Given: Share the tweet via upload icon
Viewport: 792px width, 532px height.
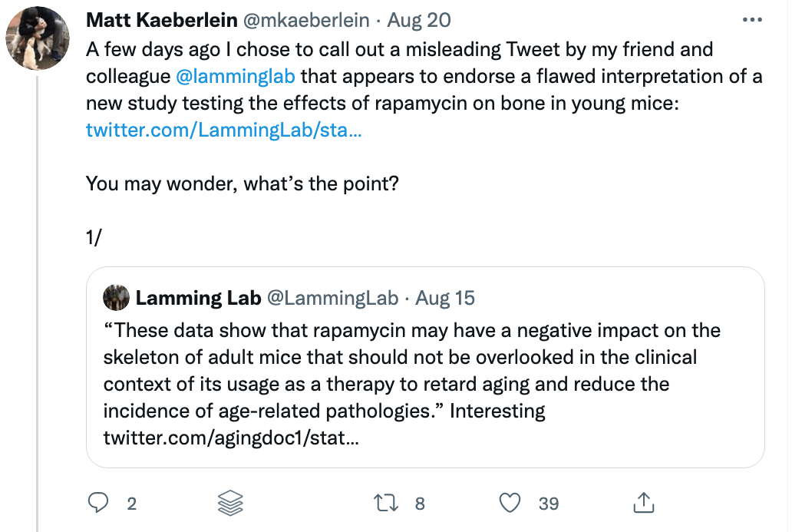Looking at the screenshot, I should tap(641, 503).
